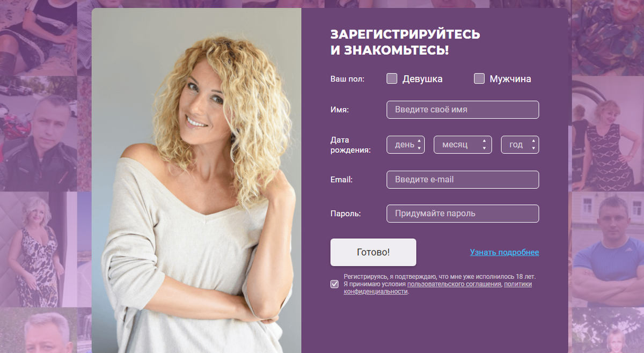Check the Девушка gender checkbox
This screenshot has height=353, width=644.
pos(392,79)
